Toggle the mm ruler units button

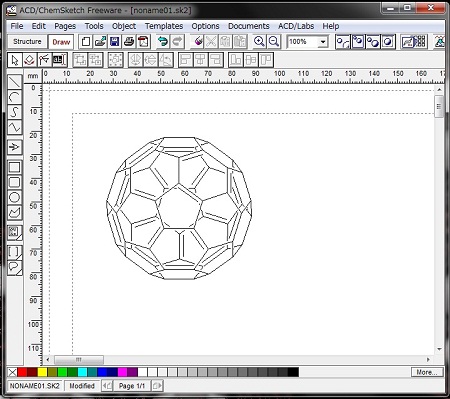[33, 76]
